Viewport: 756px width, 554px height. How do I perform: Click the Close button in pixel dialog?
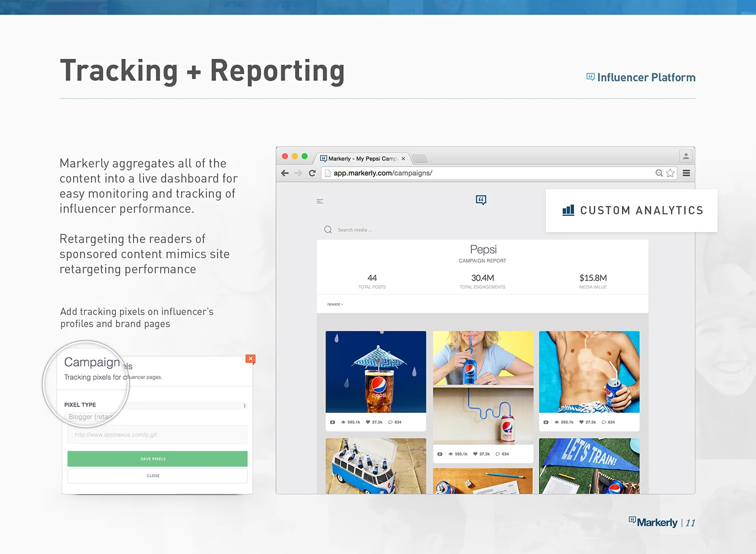(157, 476)
